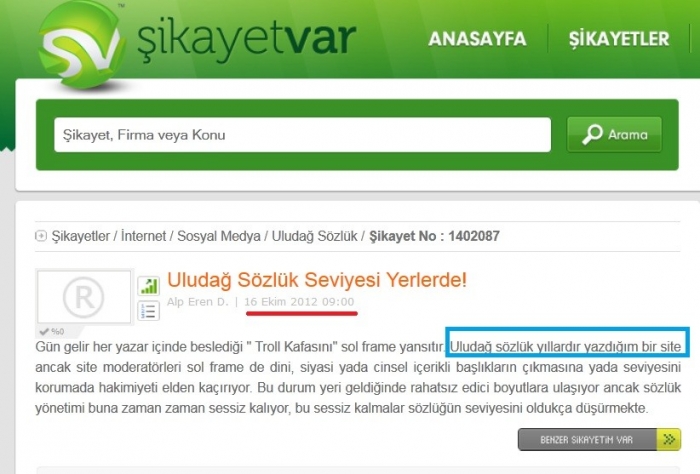Viewport: 700px width, 474px height.
Task: Select the İnternet breadcrumb category
Action: [x=143, y=236]
